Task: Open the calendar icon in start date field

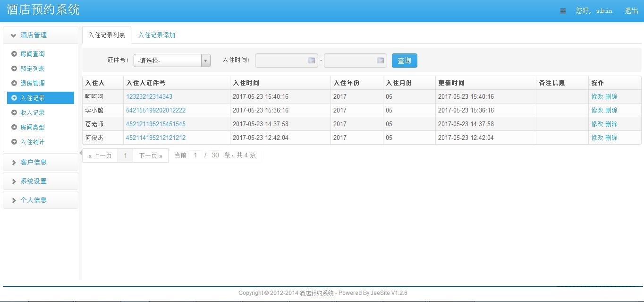Action: coord(312,60)
